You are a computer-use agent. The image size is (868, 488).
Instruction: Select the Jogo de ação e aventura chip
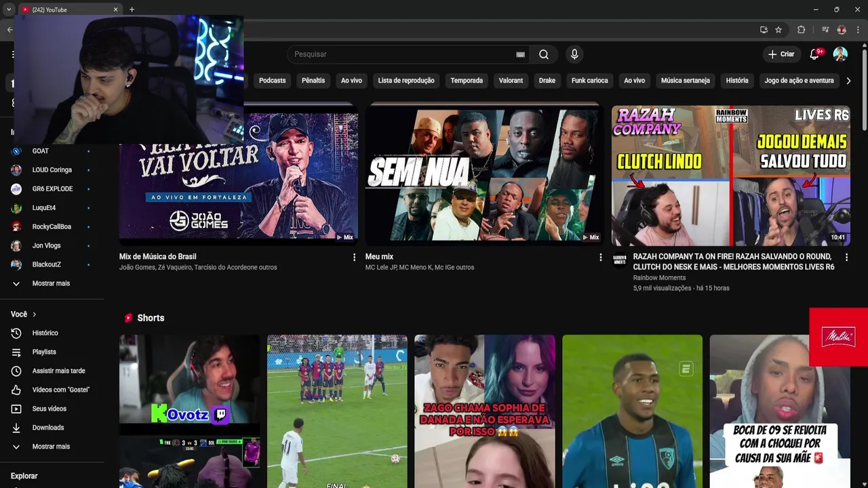[799, 81]
